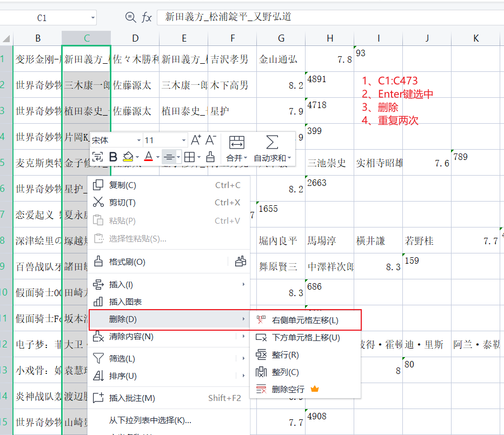Expand the borders dropdown arrow
Viewport: 504px width, 435px height.
click(199, 157)
